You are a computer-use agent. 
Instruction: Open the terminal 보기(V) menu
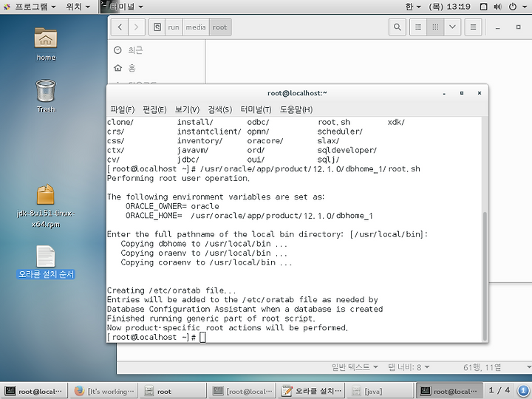(187, 109)
